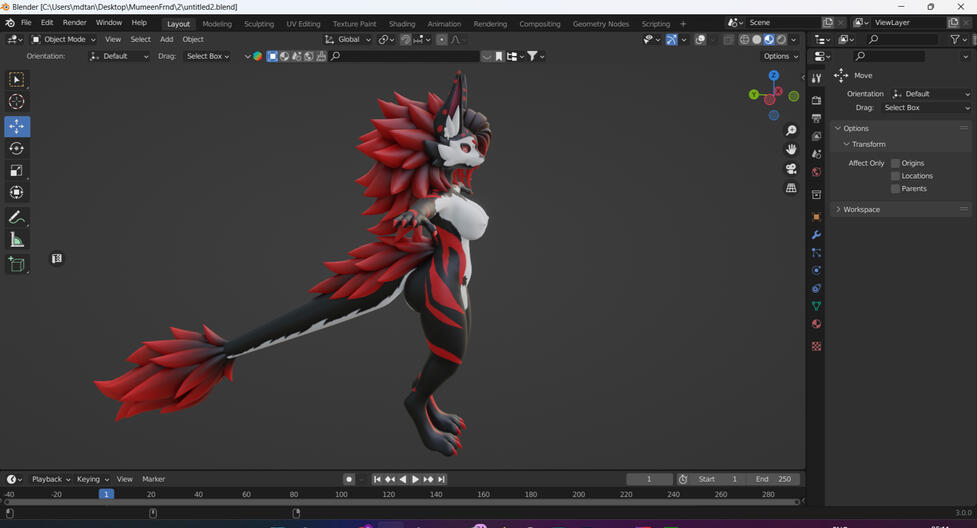Viewport: 977px width, 528px height.
Task: Open the File menu
Action: coord(26,22)
